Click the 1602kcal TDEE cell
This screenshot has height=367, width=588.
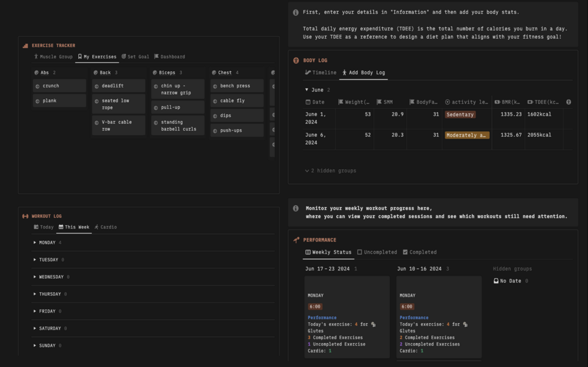(538, 115)
